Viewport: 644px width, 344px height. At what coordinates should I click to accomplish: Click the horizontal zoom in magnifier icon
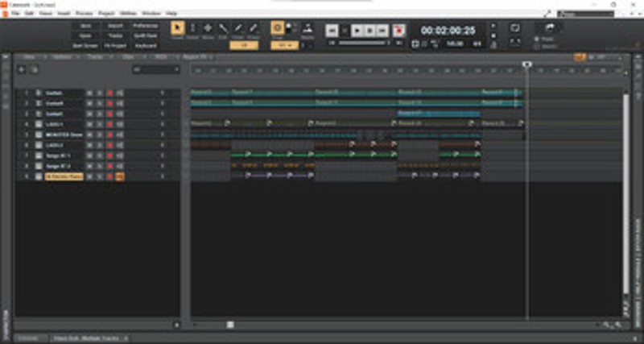pos(617,325)
